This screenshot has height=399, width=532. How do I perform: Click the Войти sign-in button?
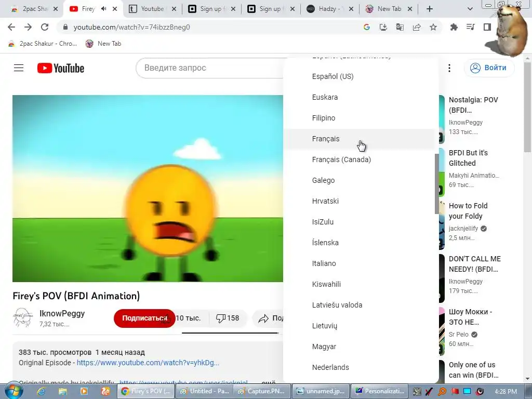[489, 68]
